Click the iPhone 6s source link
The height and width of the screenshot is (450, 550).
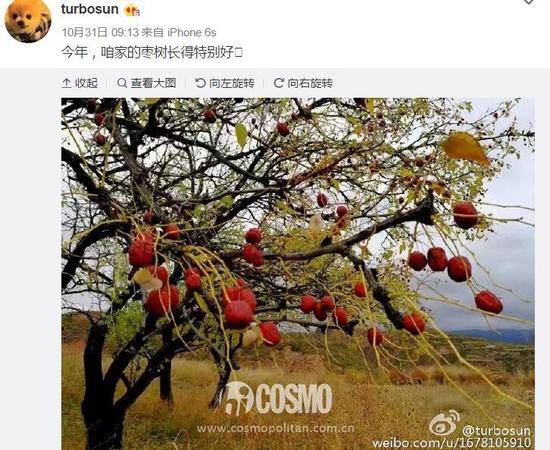192,32
